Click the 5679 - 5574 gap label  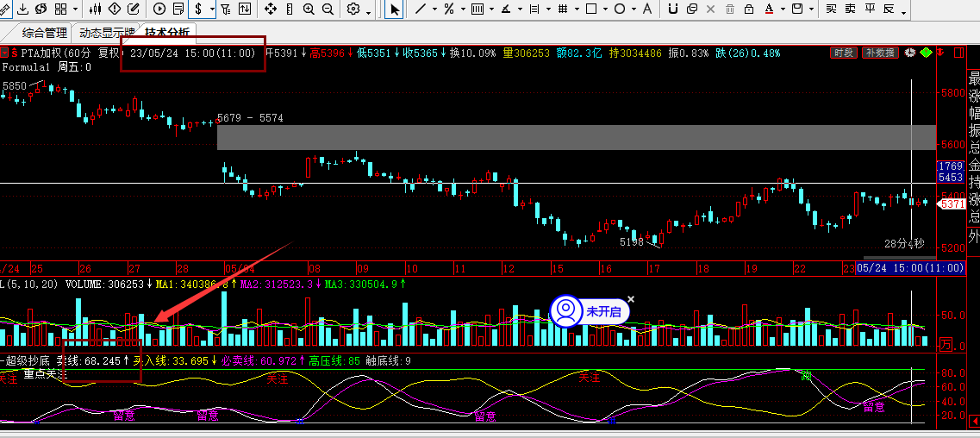(x=250, y=117)
